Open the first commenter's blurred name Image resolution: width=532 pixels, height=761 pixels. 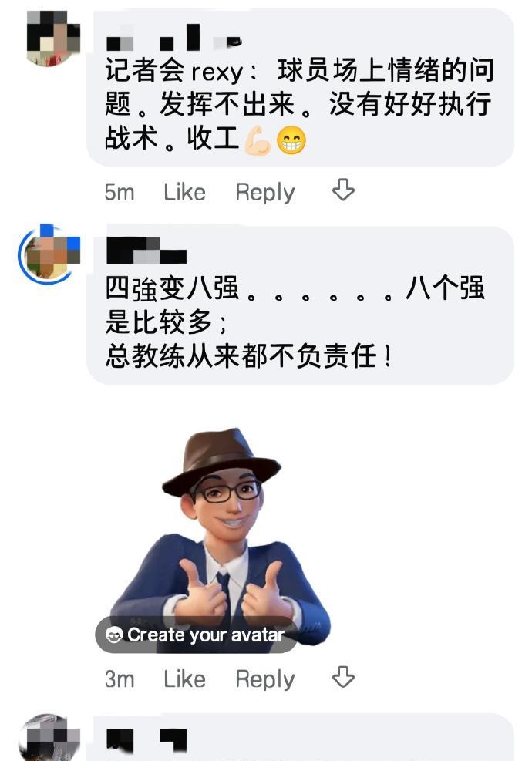173,38
